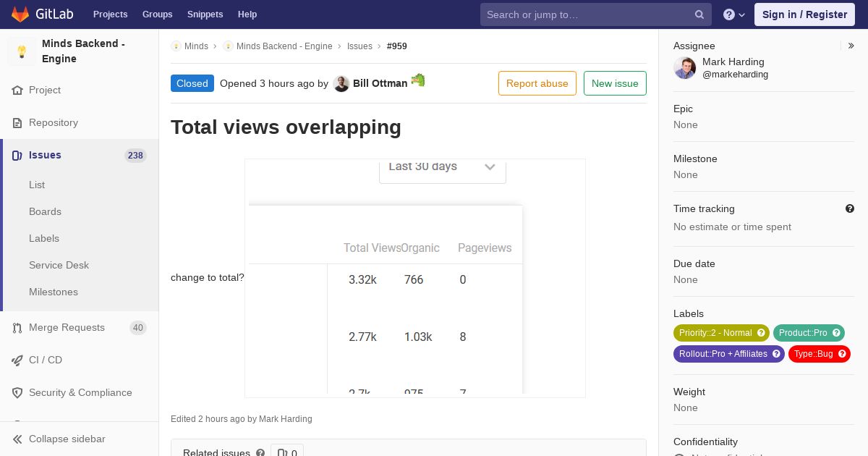Click the Time tracking help icon

(x=850, y=208)
